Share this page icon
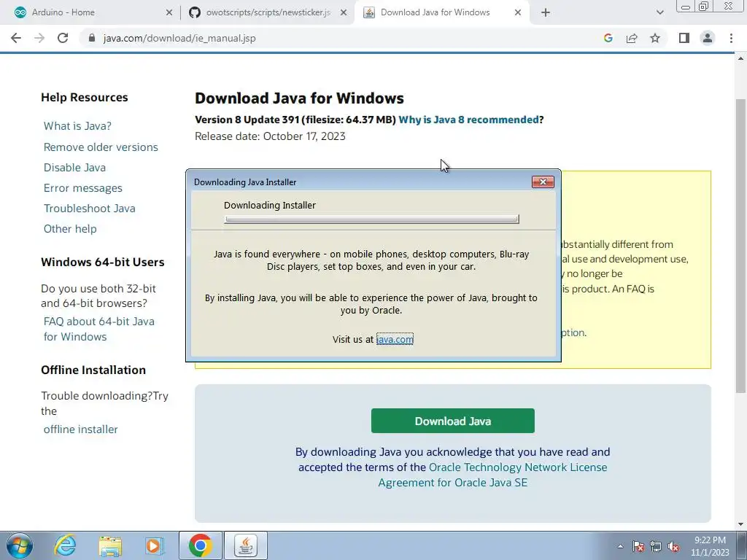Image resolution: width=747 pixels, height=560 pixels. 632,38
